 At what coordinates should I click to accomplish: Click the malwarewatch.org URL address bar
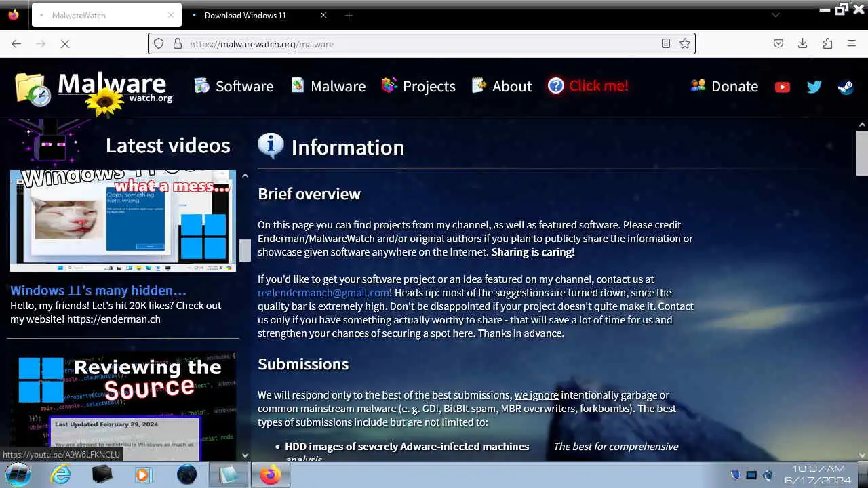420,43
